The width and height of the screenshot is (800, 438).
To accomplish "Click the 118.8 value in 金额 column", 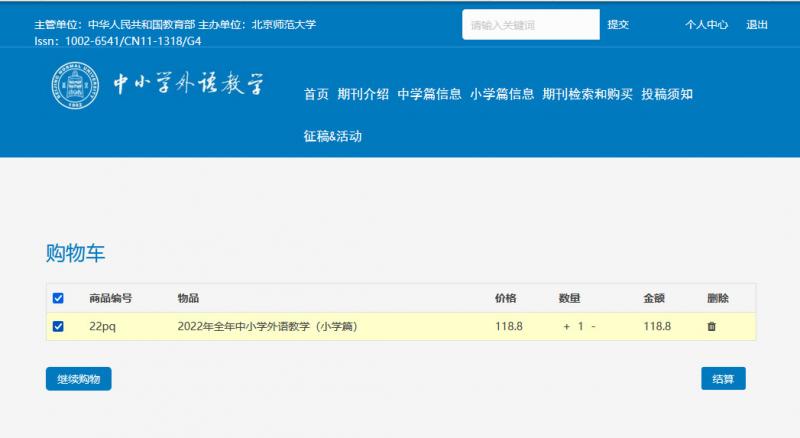I will [x=657, y=326].
